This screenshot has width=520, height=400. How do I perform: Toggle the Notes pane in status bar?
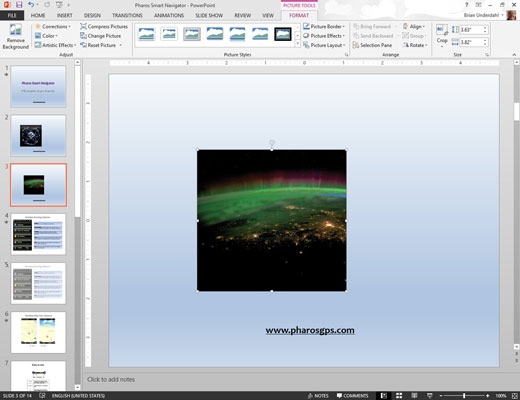(318, 396)
